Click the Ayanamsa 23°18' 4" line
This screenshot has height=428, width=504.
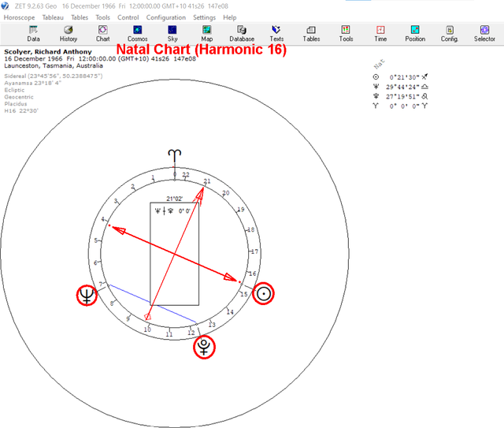pyautogui.click(x=32, y=83)
